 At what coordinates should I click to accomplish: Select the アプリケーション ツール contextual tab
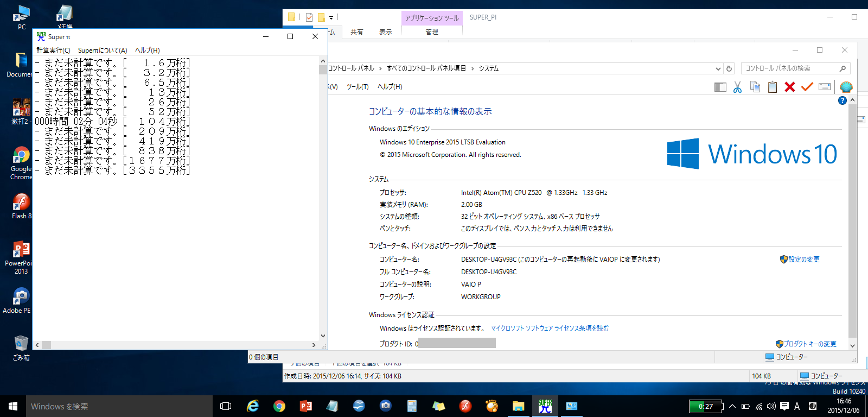coord(432,18)
